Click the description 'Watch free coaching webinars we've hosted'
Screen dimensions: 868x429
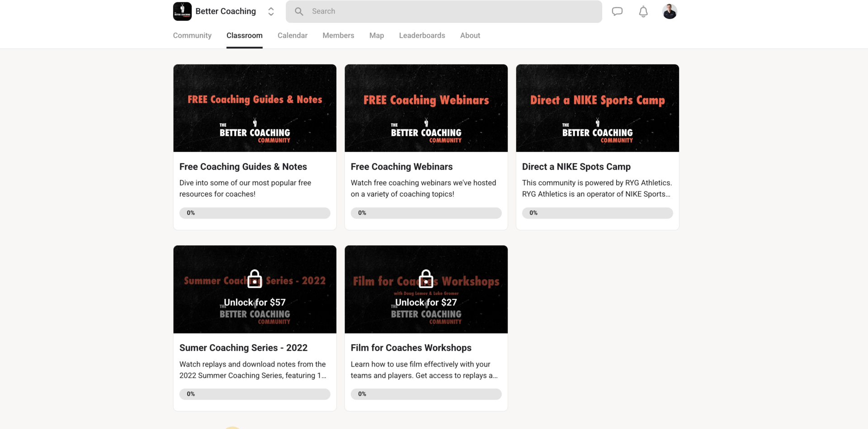click(424, 188)
